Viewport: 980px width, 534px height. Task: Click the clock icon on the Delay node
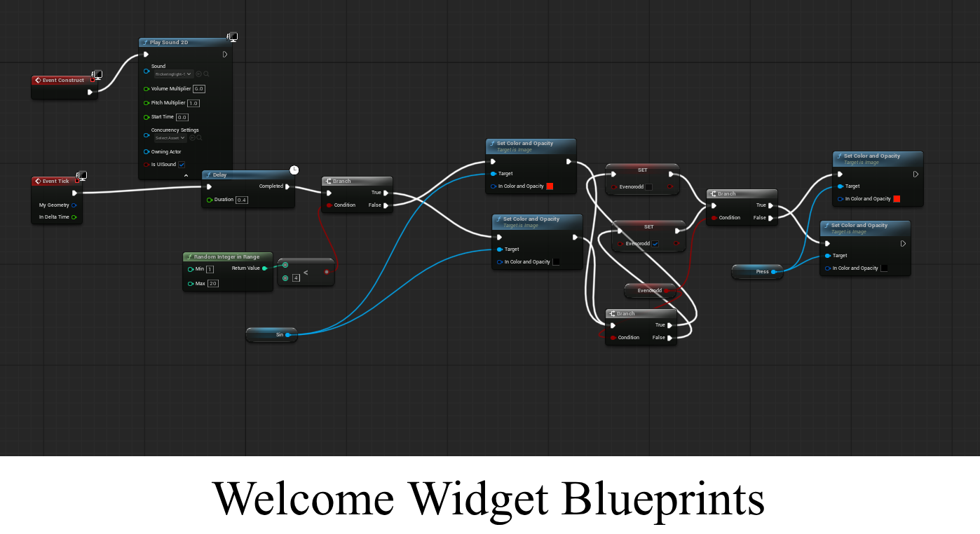click(294, 170)
